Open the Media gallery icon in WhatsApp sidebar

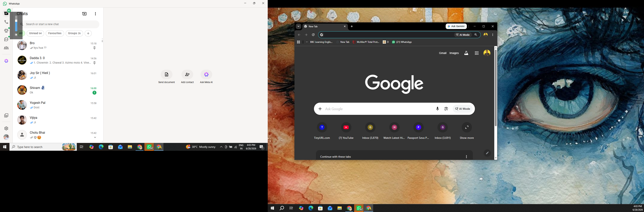coord(6,115)
